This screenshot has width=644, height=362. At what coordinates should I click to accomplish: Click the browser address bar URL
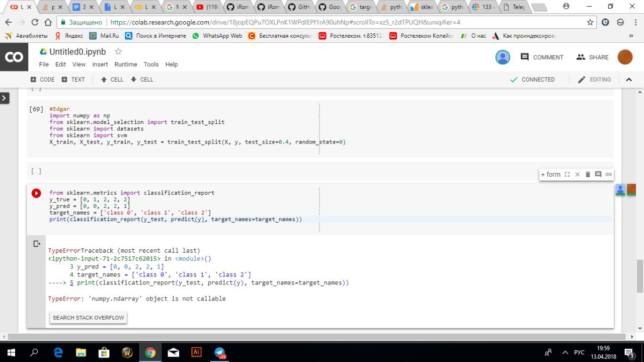(x=285, y=23)
